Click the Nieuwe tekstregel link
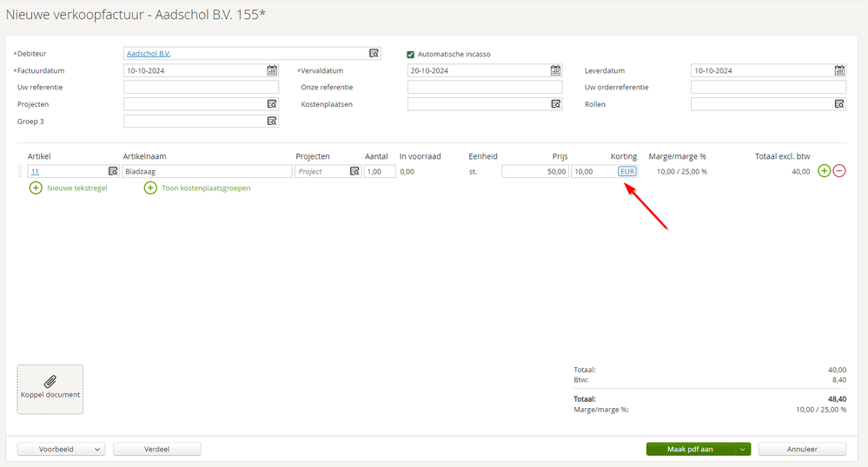868x467 pixels. [x=77, y=188]
